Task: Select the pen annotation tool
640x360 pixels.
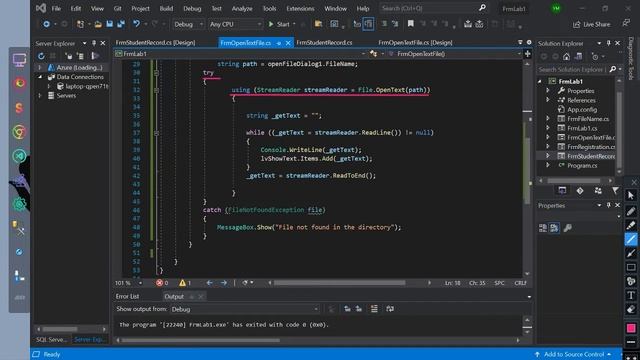Action: click(631, 211)
